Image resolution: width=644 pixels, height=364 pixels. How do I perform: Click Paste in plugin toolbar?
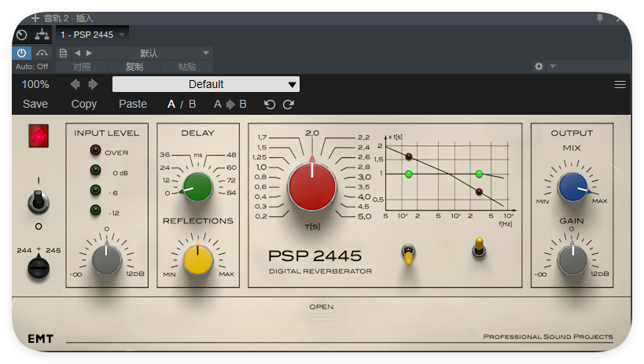(x=133, y=104)
